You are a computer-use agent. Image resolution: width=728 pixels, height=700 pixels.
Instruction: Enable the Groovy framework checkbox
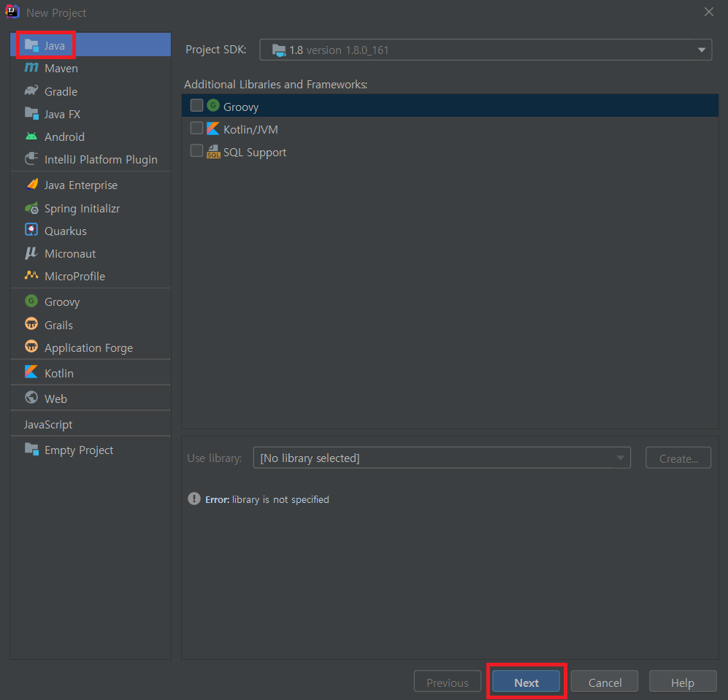197,105
